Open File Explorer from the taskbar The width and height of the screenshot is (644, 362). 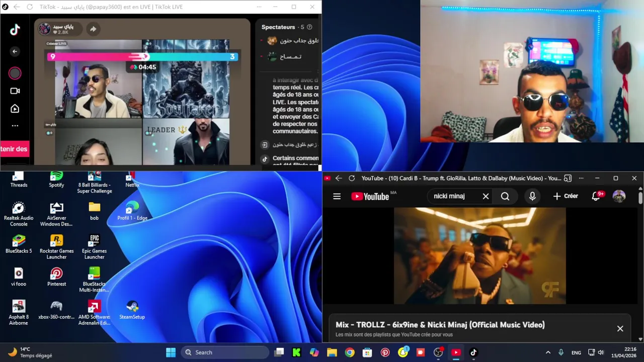pos(332,352)
